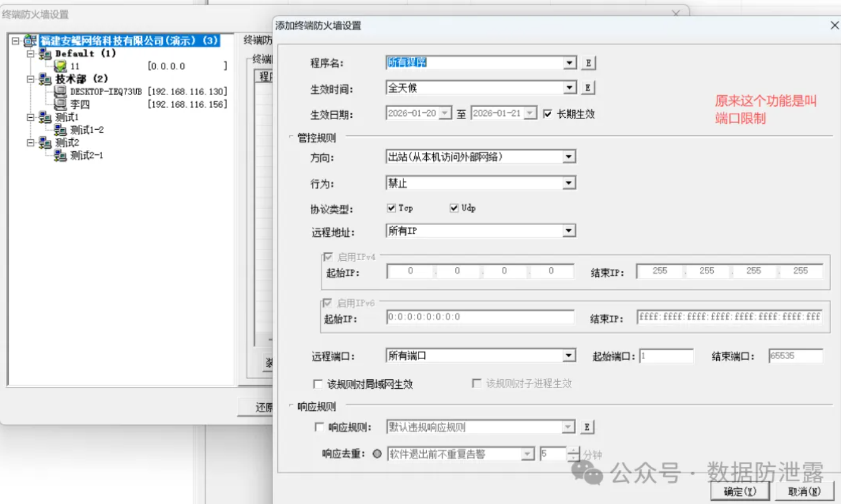Click the 取消(N) button

pos(804,491)
